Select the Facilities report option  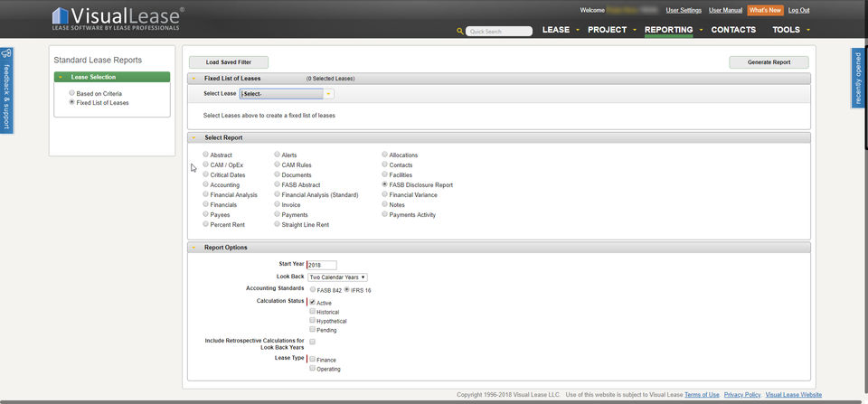[x=385, y=174]
